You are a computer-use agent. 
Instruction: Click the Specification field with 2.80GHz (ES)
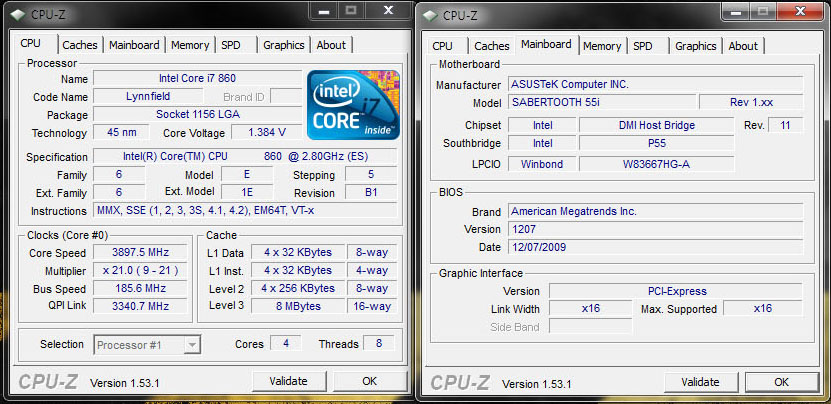[245, 156]
